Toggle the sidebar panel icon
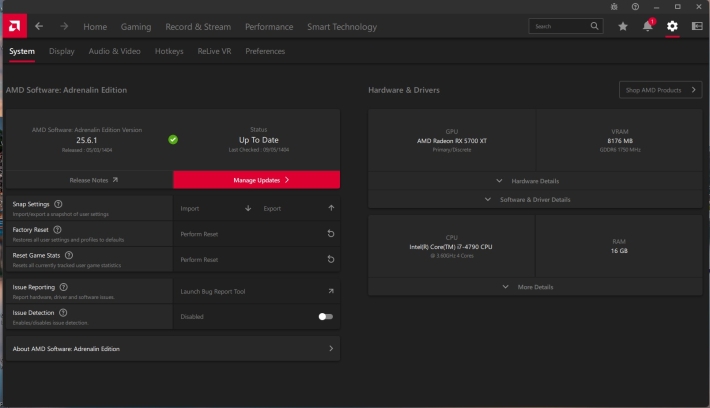 point(697,26)
